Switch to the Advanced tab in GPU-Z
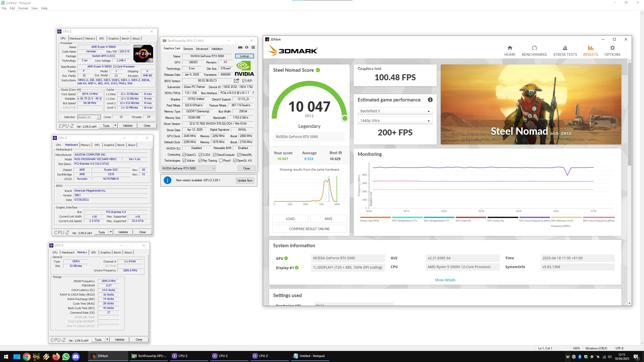 (x=202, y=49)
